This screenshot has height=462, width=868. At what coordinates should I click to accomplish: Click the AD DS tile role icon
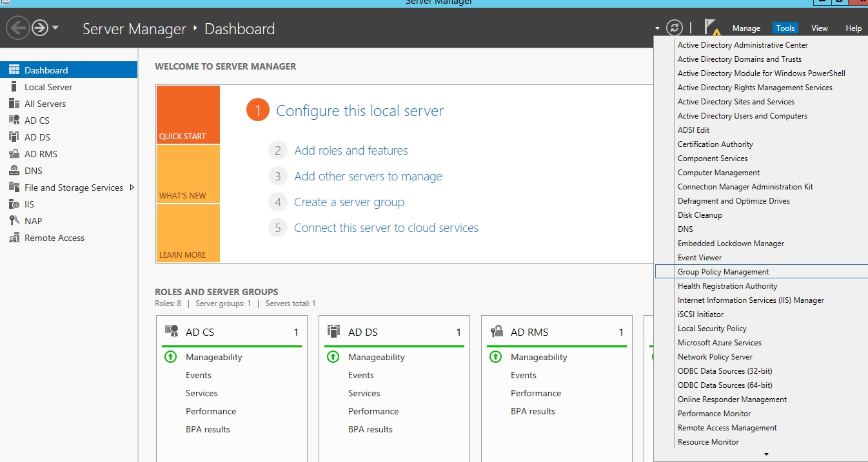(333, 332)
